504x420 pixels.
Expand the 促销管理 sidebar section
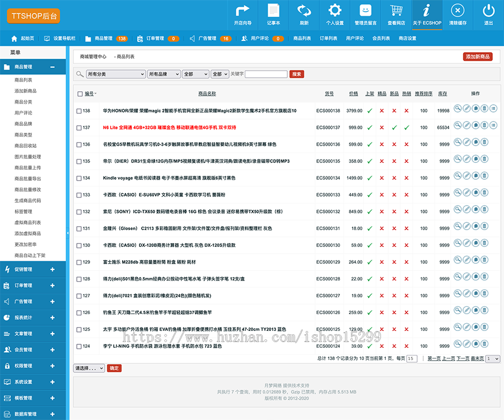(53, 269)
